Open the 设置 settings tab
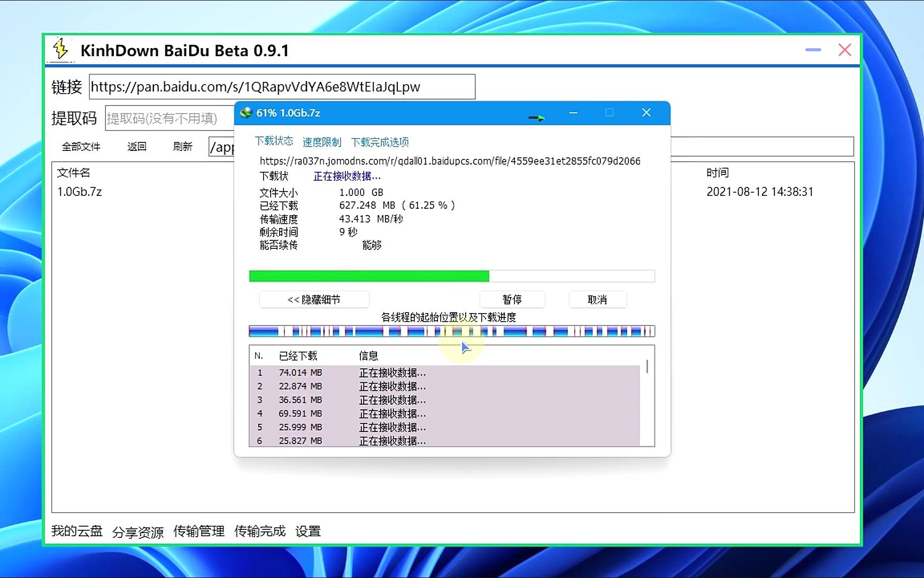 pyautogui.click(x=308, y=531)
